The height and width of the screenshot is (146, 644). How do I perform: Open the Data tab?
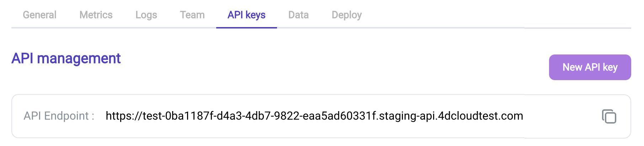(x=298, y=15)
